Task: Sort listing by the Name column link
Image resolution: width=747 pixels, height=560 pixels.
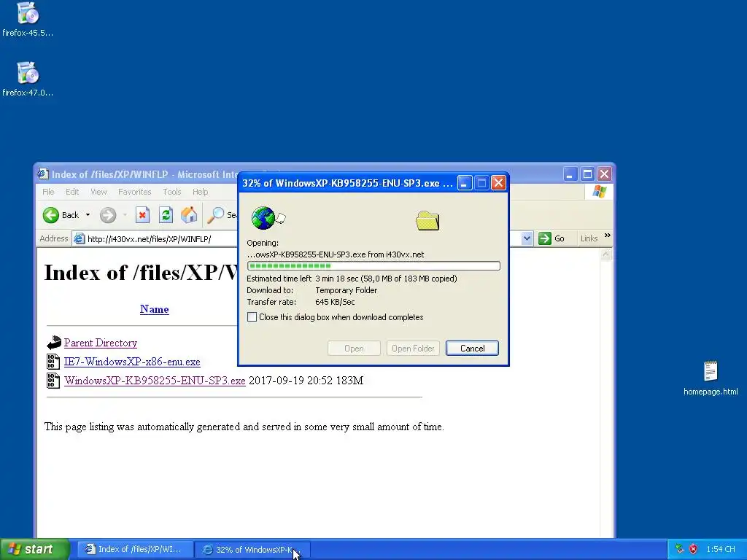Action: [x=155, y=309]
